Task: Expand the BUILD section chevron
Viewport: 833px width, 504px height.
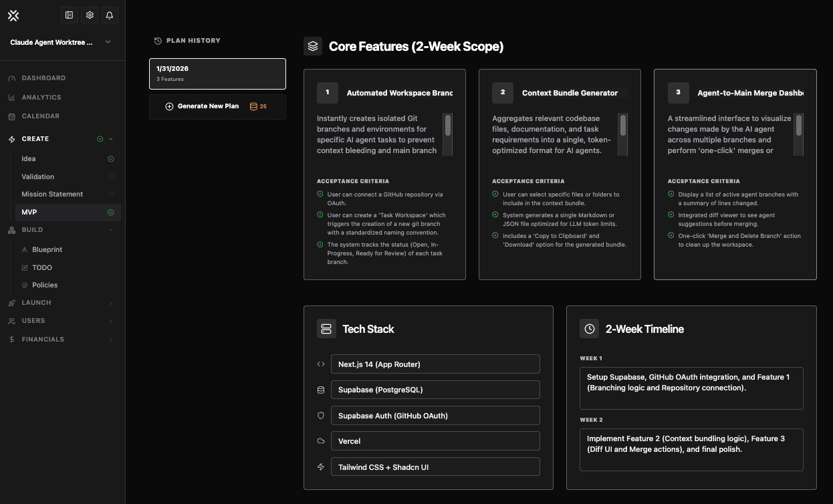Action: [x=110, y=229]
